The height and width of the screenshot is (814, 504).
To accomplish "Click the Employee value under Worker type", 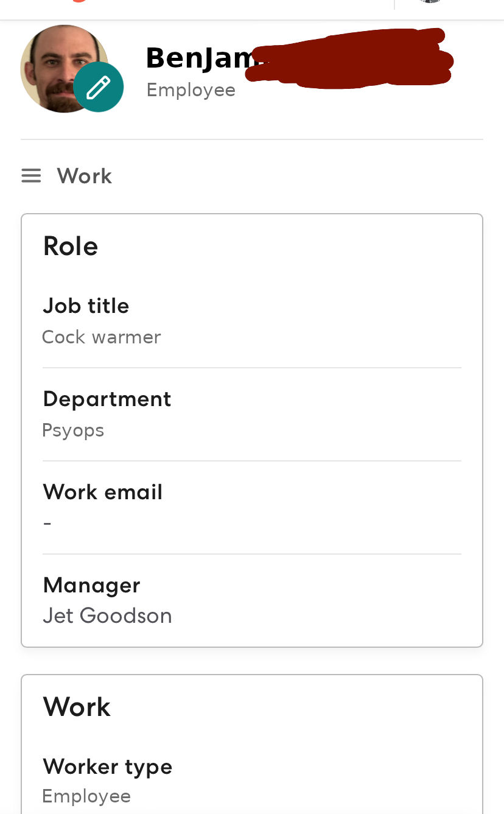I will point(86,796).
